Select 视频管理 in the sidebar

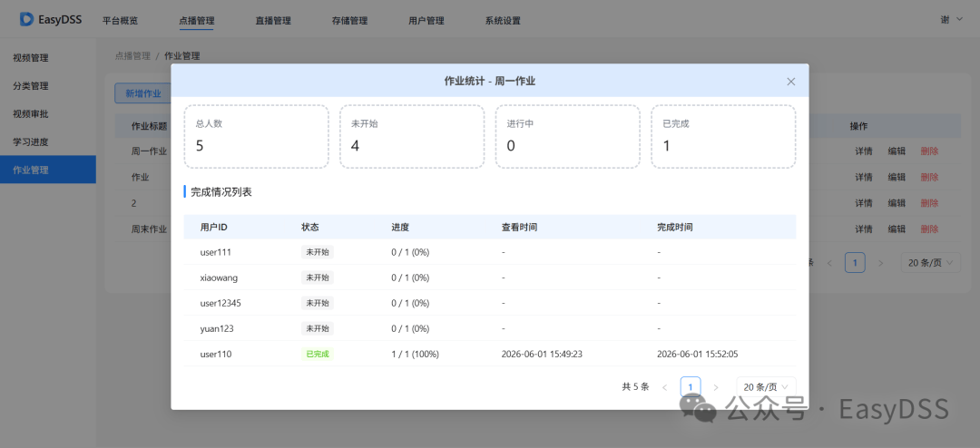(48, 58)
